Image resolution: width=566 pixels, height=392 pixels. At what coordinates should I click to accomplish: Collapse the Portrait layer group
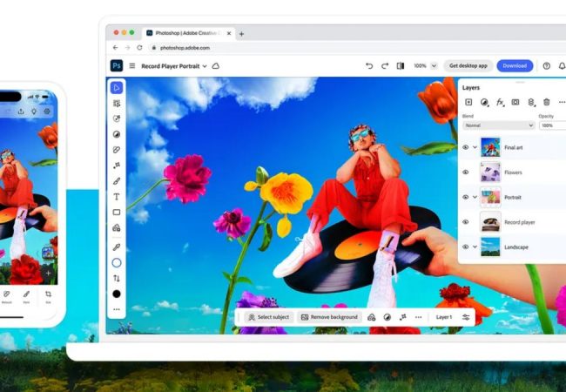pos(475,197)
